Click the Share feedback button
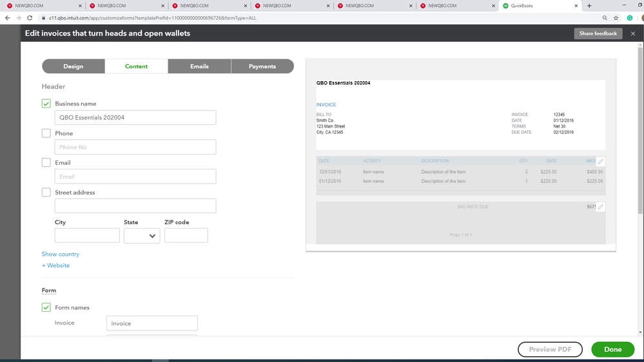 click(598, 33)
